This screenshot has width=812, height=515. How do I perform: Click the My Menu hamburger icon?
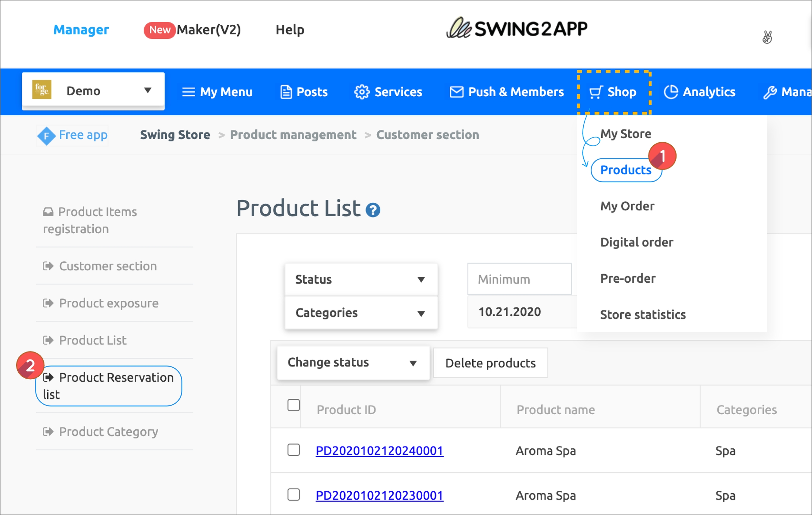pos(189,92)
